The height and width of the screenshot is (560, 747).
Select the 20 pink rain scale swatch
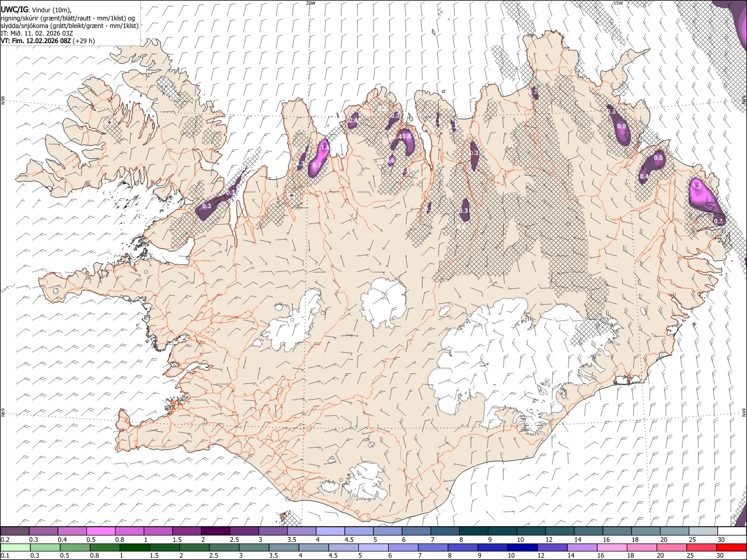click(672, 547)
